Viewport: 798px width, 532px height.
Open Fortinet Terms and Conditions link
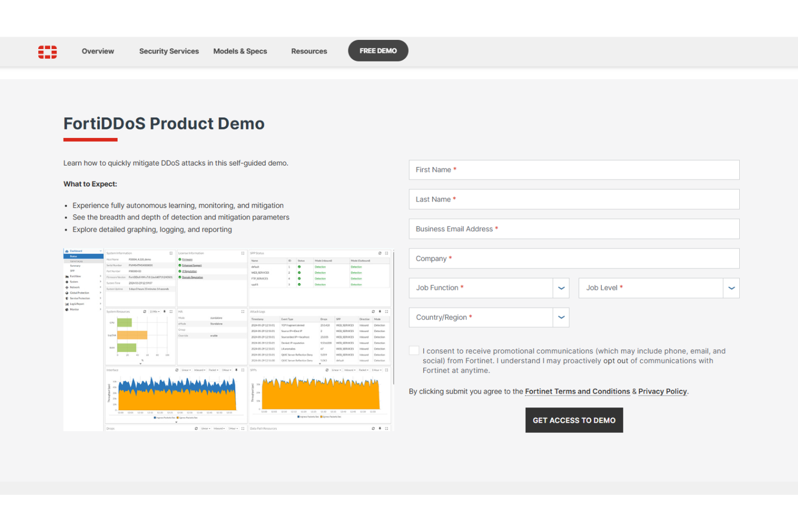click(577, 391)
